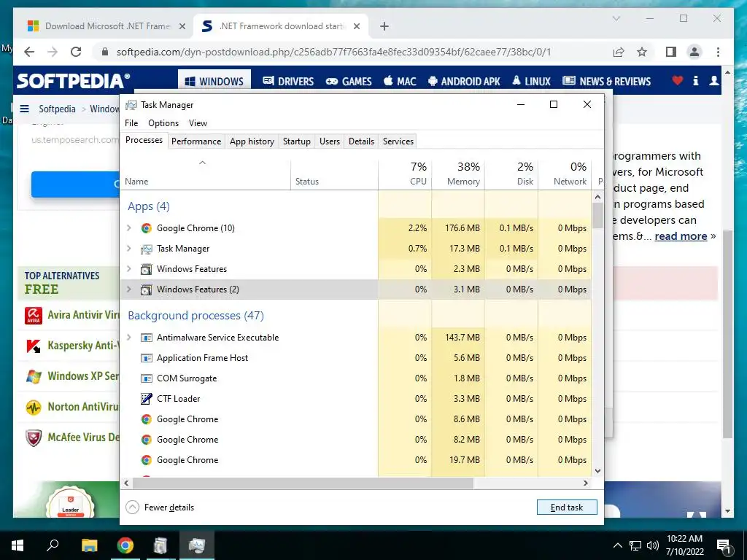Viewport: 747px width, 560px height.
Task: Click the Application Frame Host icon
Action: [x=146, y=358]
